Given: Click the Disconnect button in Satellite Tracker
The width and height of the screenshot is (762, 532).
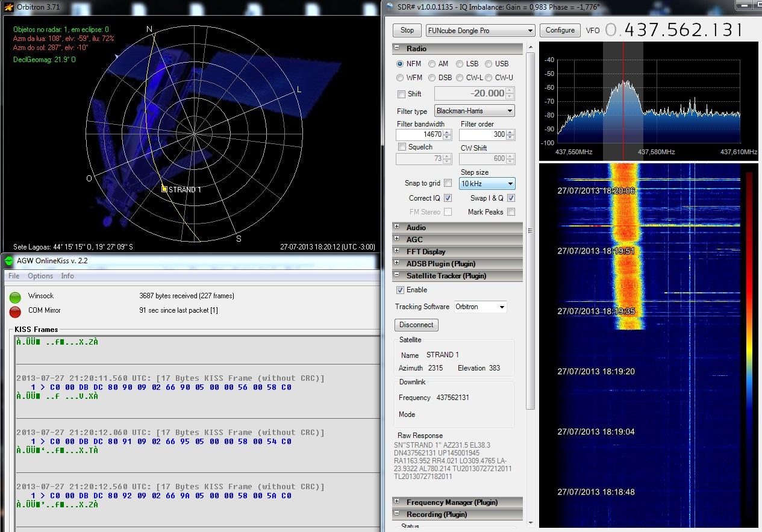Looking at the screenshot, I should tap(416, 325).
